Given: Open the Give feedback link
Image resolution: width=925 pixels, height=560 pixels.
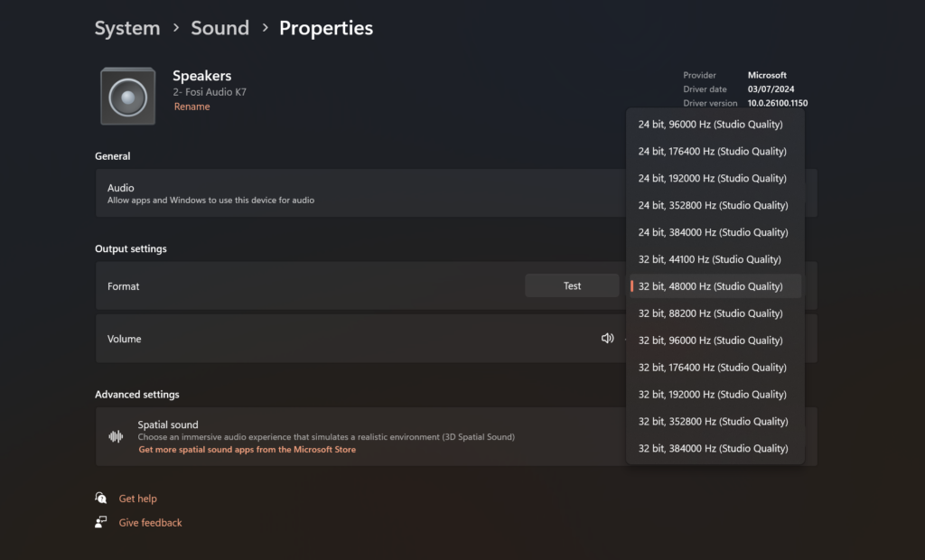Looking at the screenshot, I should point(150,522).
